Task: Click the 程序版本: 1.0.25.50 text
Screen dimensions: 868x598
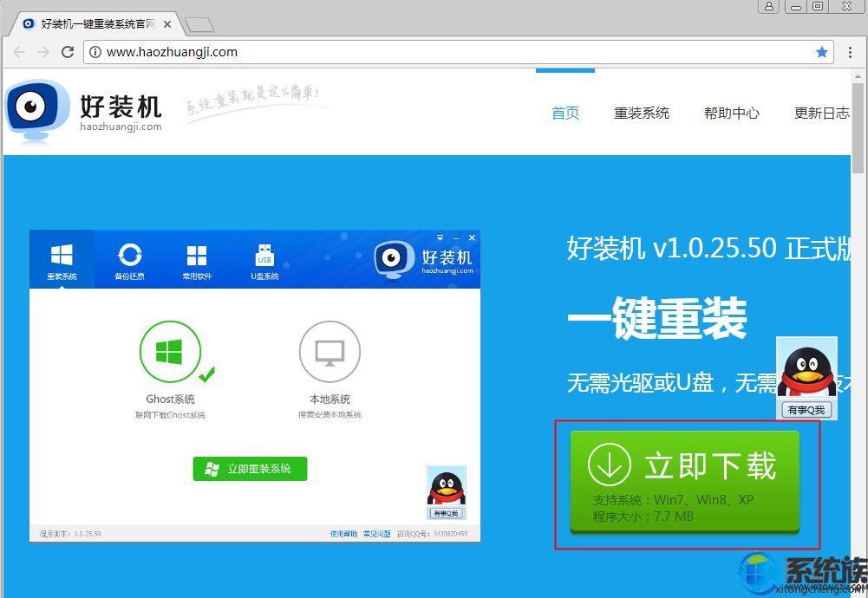Action: [x=70, y=534]
